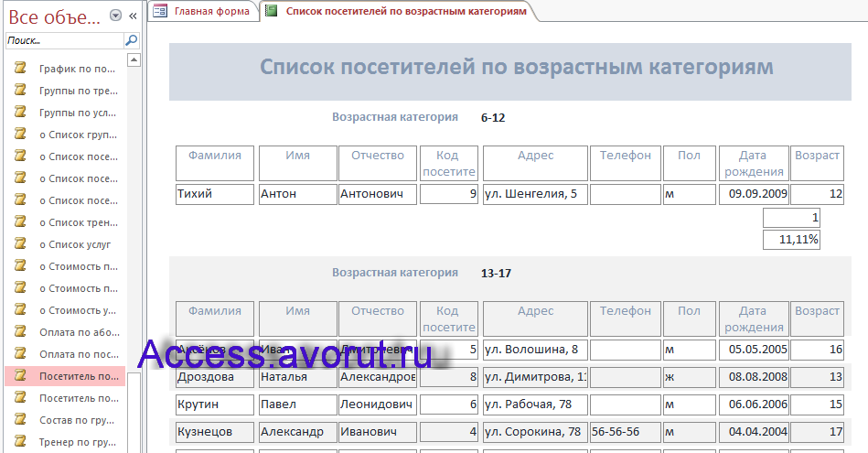Click the birth date 08.08.2008
Screen dimensions: 868x453
pos(754,377)
